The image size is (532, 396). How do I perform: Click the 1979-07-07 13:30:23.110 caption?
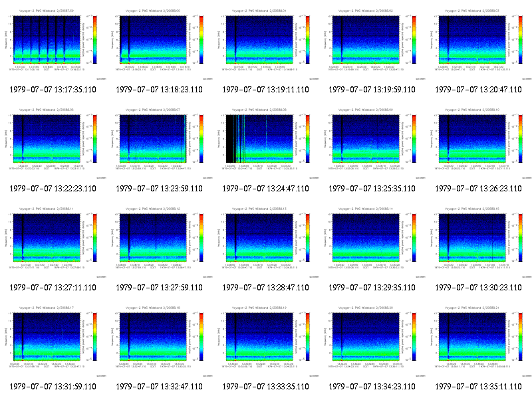click(x=478, y=288)
